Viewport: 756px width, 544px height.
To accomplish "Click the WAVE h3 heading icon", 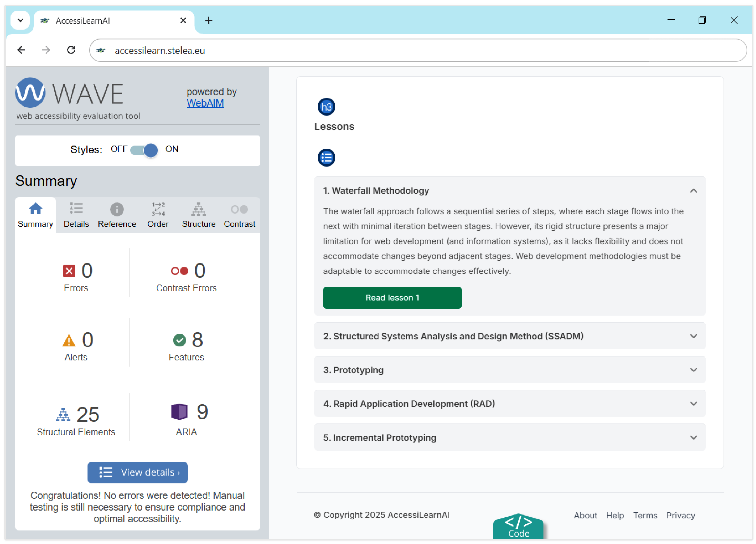I will pyautogui.click(x=326, y=107).
